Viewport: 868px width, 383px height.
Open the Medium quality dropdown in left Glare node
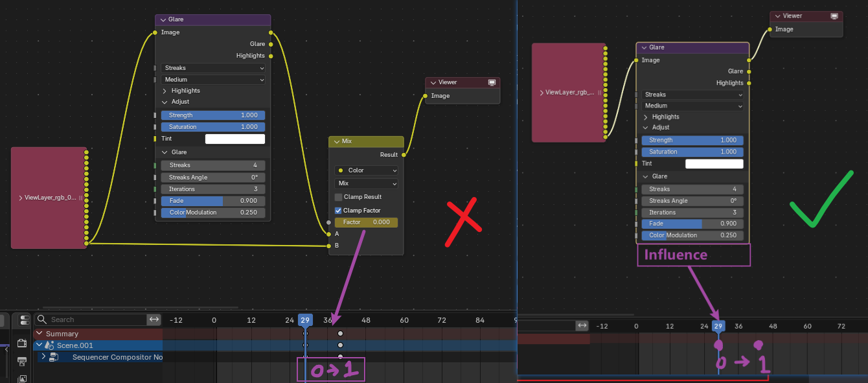click(x=213, y=80)
